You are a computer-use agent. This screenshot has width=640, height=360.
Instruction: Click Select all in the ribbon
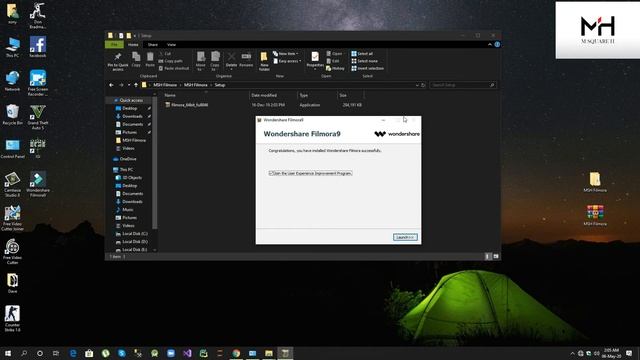(x=362, y=54)
